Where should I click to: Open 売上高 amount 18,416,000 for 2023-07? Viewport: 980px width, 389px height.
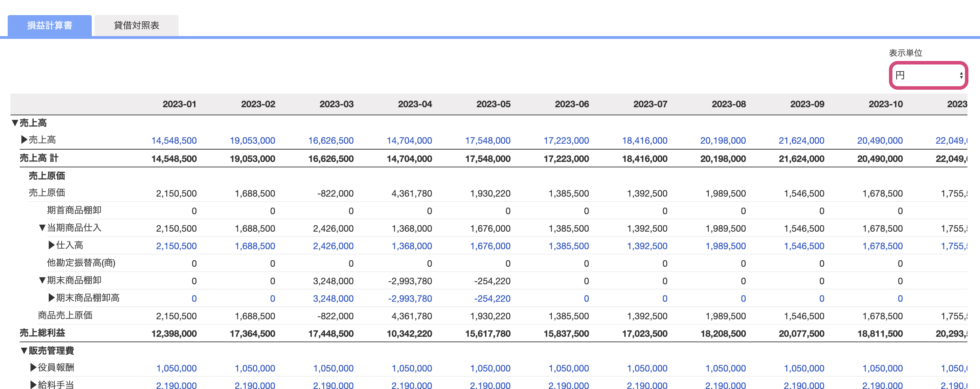point(644,141)
